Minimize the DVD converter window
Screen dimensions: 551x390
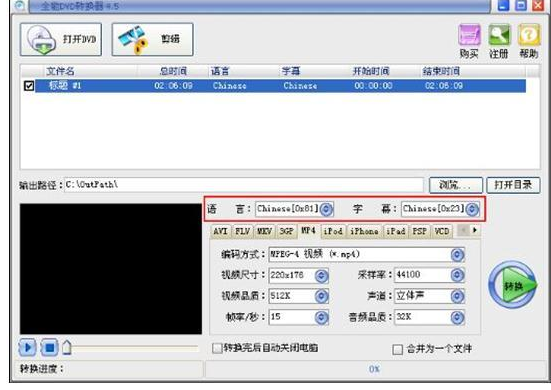(x=504, y=5)
